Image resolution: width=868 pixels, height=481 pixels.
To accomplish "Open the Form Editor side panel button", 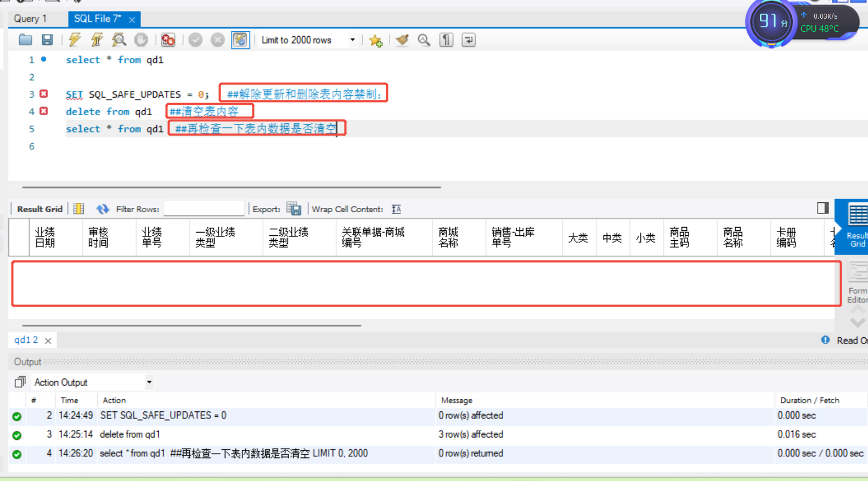I will [857, 283].
